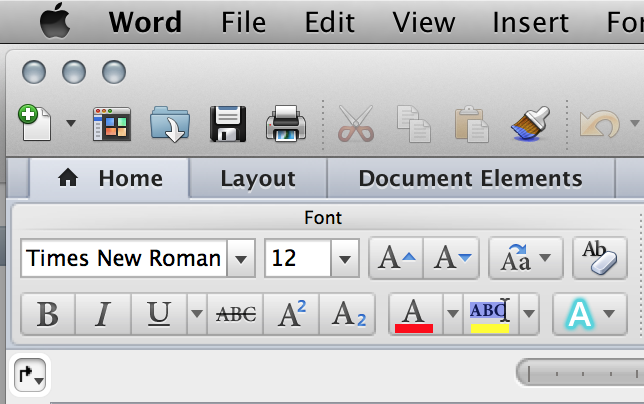Screen dimensions: 644x404
Task: Expand the New Document dropdown arrow
Action: [x=71, y=123]
